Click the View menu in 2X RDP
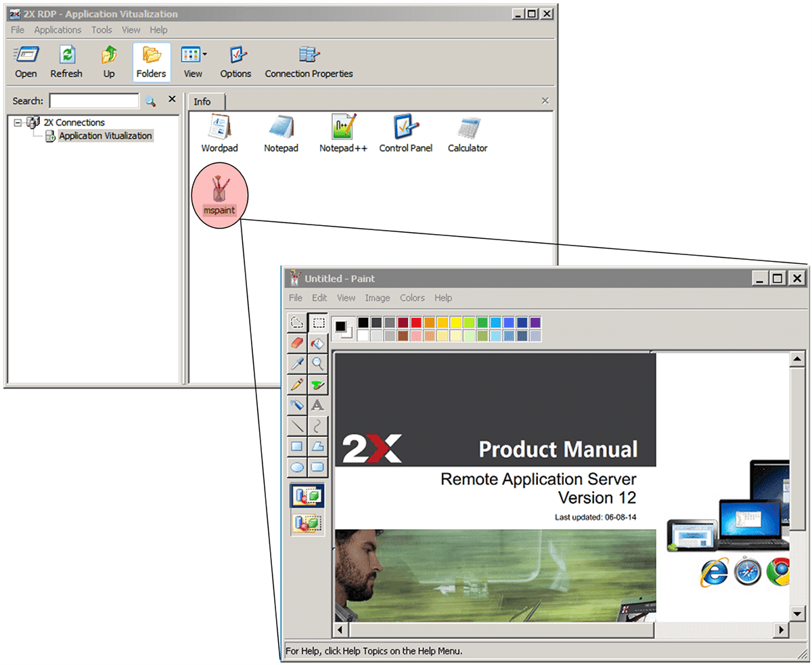The image size is (812, 665). (x=131, y=30)
